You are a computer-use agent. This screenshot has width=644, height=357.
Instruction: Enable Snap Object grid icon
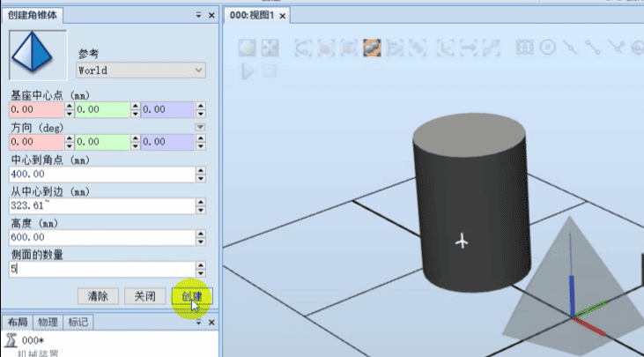click(525, 48)
